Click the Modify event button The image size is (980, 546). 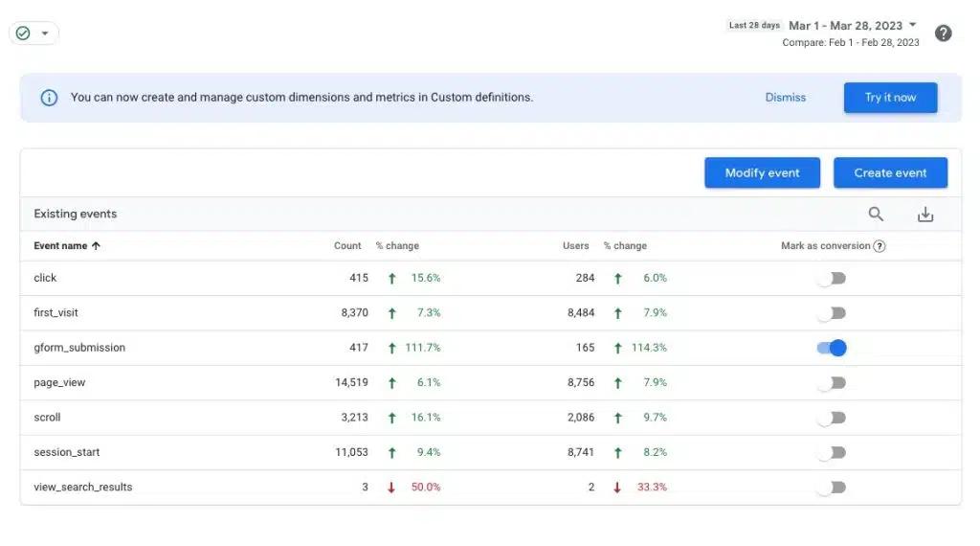[x=762, y=173]
